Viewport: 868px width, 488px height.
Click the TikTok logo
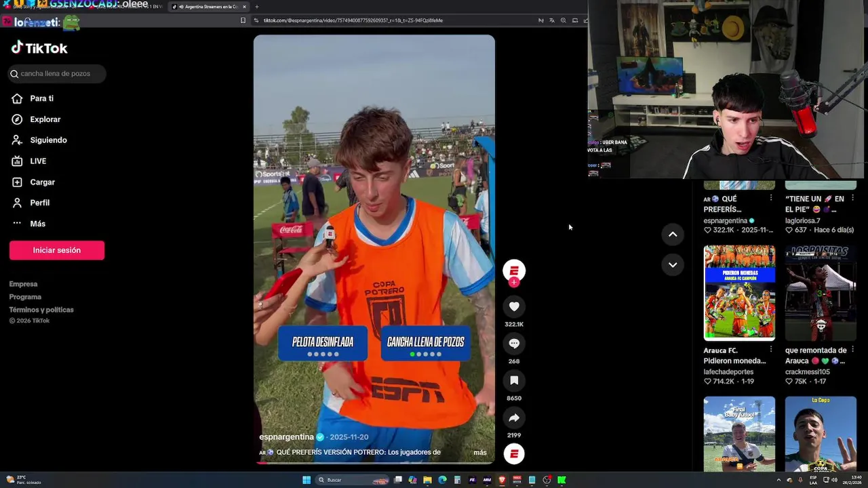pyautogui.click(x=39, y=48)
